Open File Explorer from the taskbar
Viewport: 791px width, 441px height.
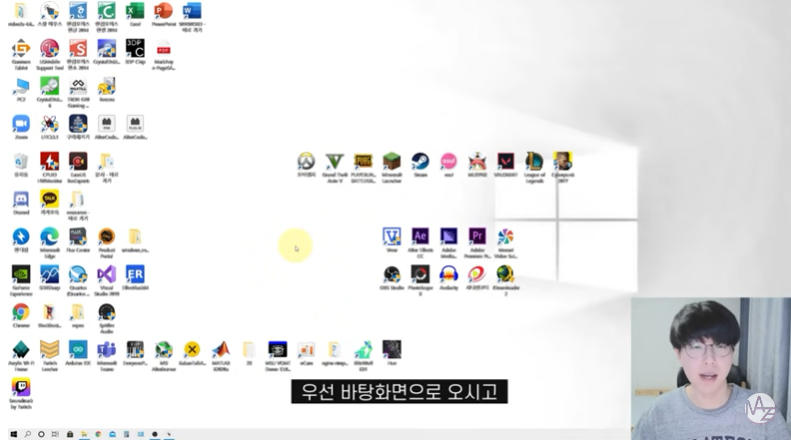pos(84,434)
